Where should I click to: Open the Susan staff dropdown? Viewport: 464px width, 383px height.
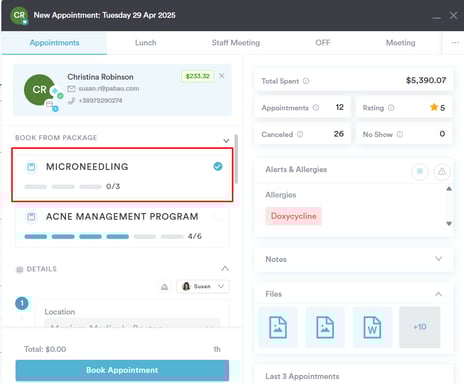203,287
